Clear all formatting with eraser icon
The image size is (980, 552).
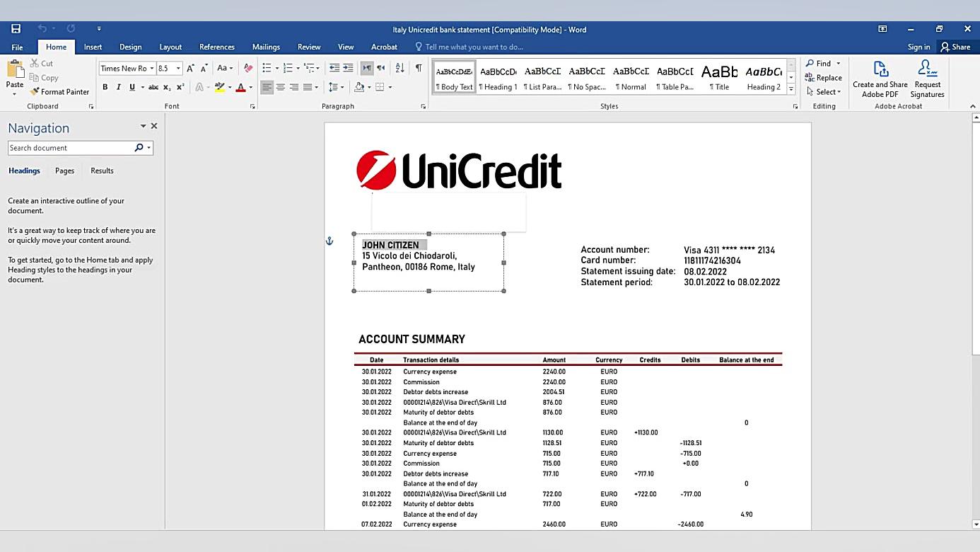248,68
